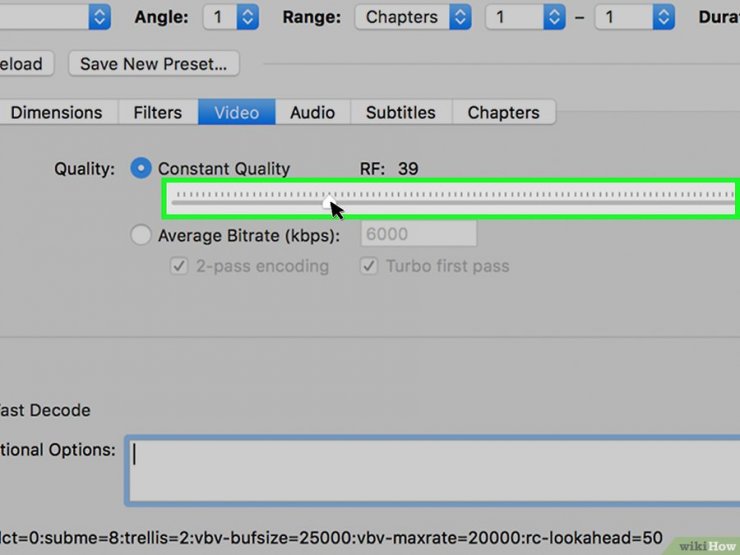Viewport: 740px width, 555px height.
Task: Toggle the Turbo first pass checkbox
Action: (369, 266)
